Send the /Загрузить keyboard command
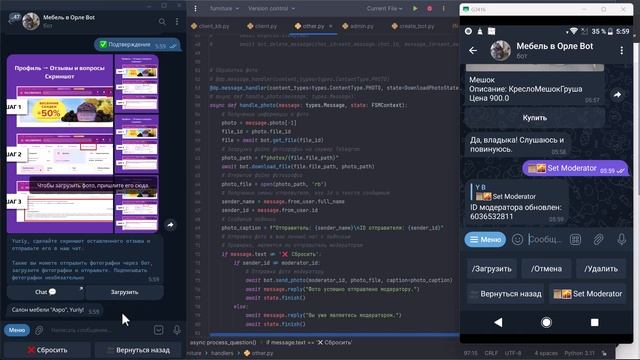 (491, 269)
